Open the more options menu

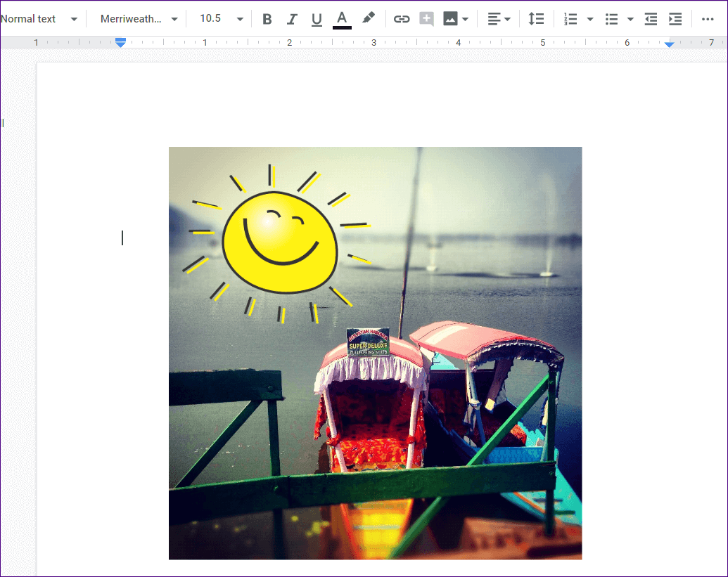[x=708, y=19]
